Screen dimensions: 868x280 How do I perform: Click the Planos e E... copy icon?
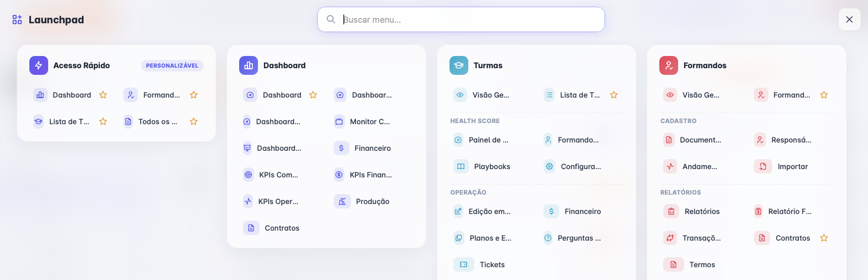[459, 238]
